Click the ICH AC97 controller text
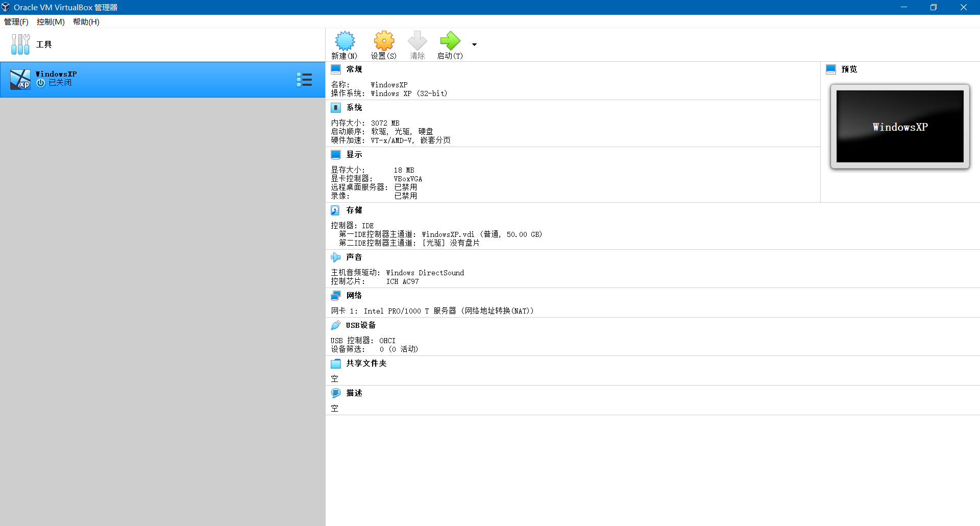This screenshot has height=526, width=980. pyautogui.click(x=403, y=281)
